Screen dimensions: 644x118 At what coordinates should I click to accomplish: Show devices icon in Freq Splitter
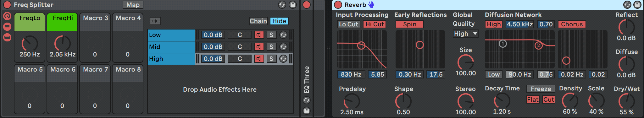click(x=7, y=37)
